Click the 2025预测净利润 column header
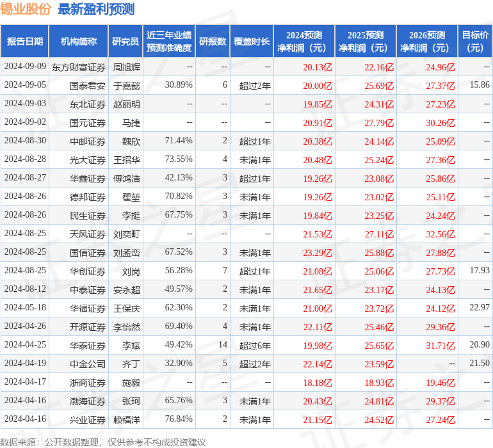This screenshot has width=493, height=448. coord(365,42)
